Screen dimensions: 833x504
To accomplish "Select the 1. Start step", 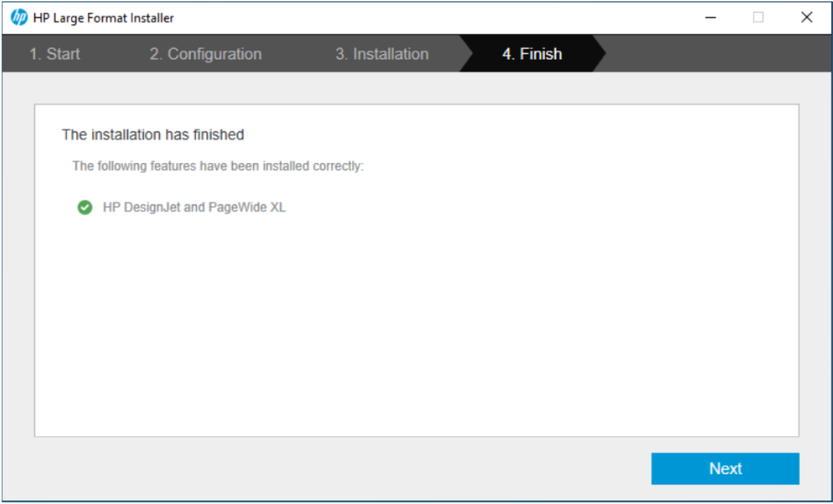I will pyautogui.click(x=55, y=53).
